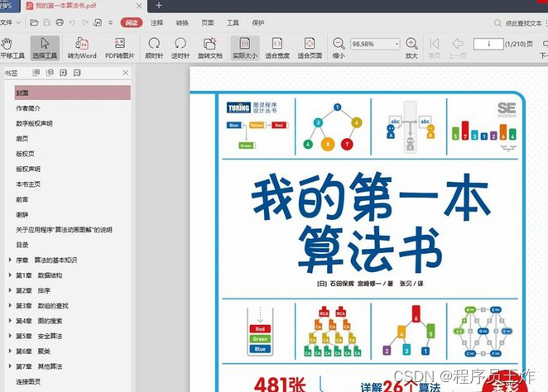548x392 pixels.
Task: Open the 注释 annotation tab
Action: tap(157, 22)
